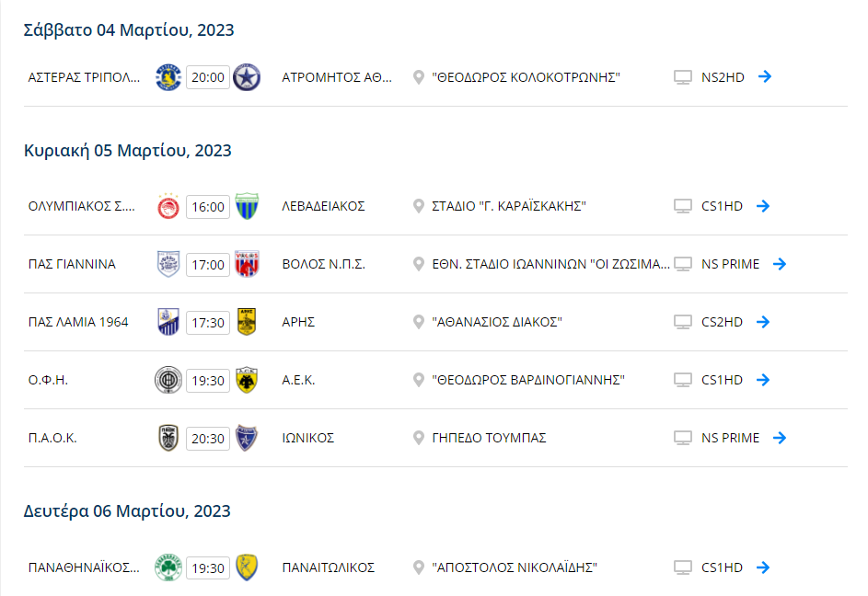
Task: Click the 16:00 kickoff time box
Action: [208, 207]
